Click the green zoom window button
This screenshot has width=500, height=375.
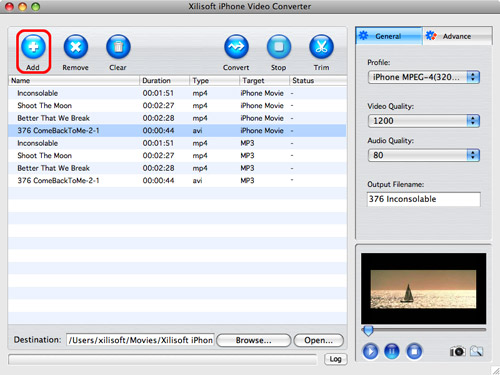coord(35,7)
